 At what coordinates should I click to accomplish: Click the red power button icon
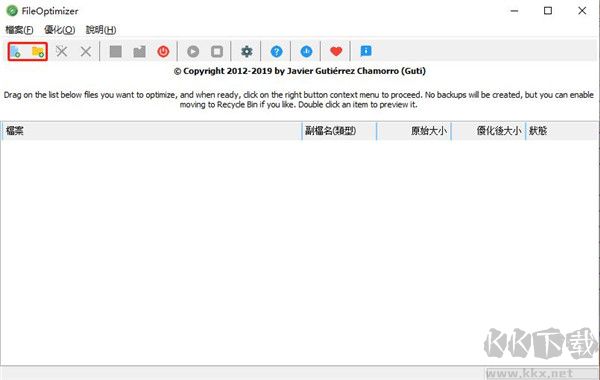[163, 51]
